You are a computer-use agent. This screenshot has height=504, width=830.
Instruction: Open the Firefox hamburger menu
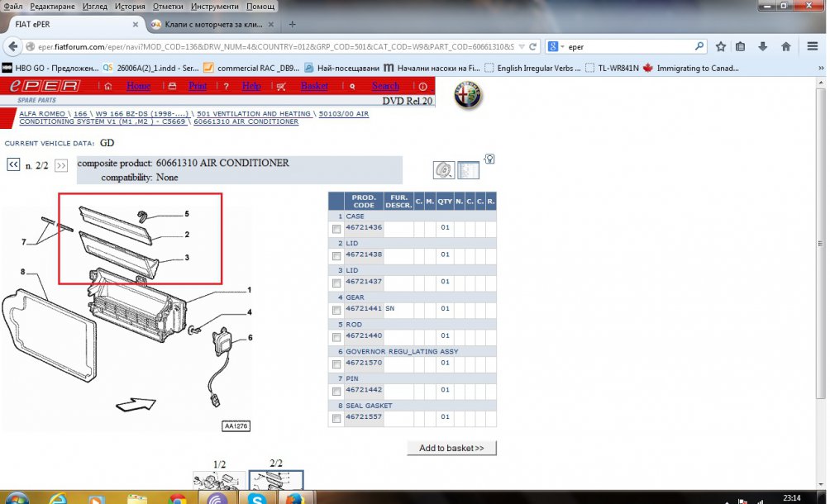pyautogui.click(x=813, y=46)
